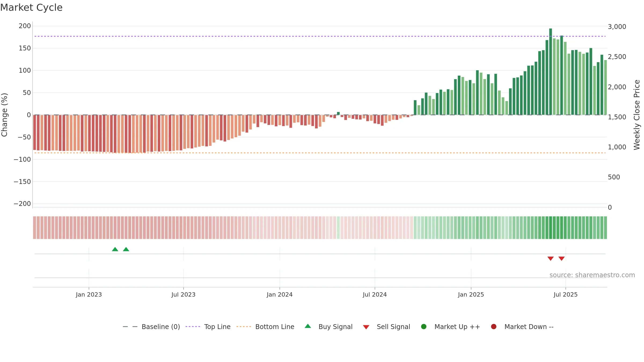The image size is (644, 362).
Task: Click the purple dotted Top Line
Action: click(x=320, y=36)
